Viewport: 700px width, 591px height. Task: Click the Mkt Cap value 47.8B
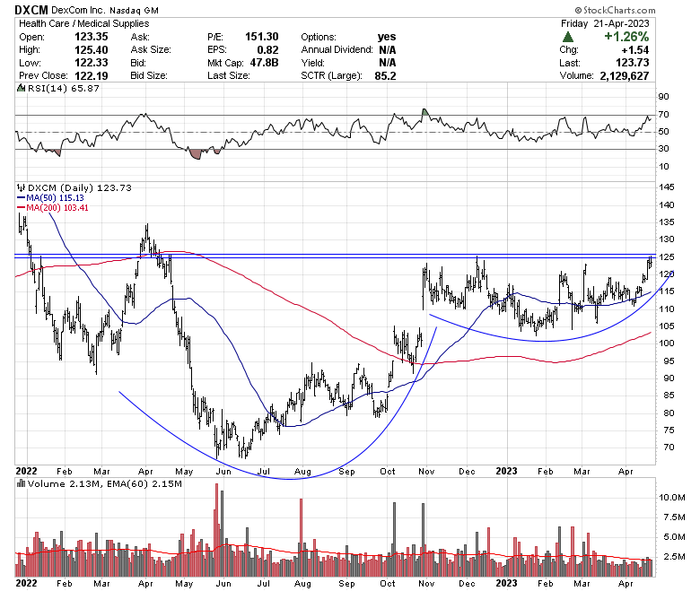point(264,63)
